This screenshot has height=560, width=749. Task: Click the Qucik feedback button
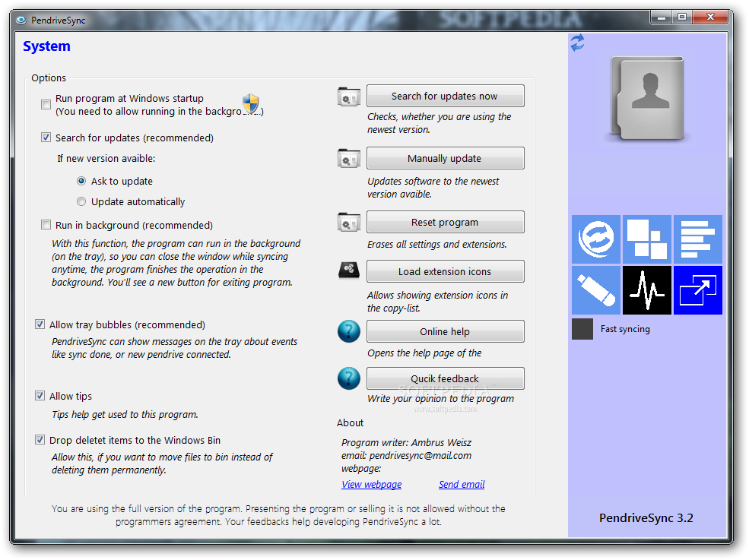pos(445,378)
